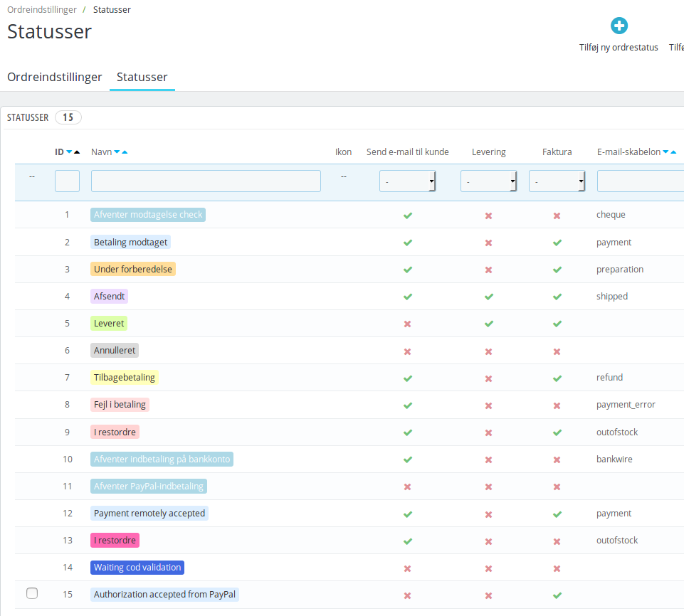Click the ID filter input field
Image resolution: width=684 pixels, height=616 pixels.
[67, 181]
